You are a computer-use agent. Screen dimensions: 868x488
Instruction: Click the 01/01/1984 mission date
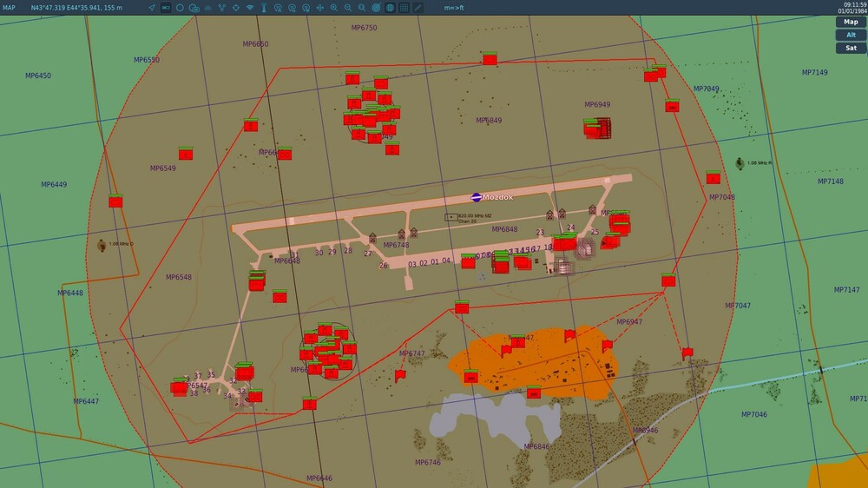click(852, 11)
